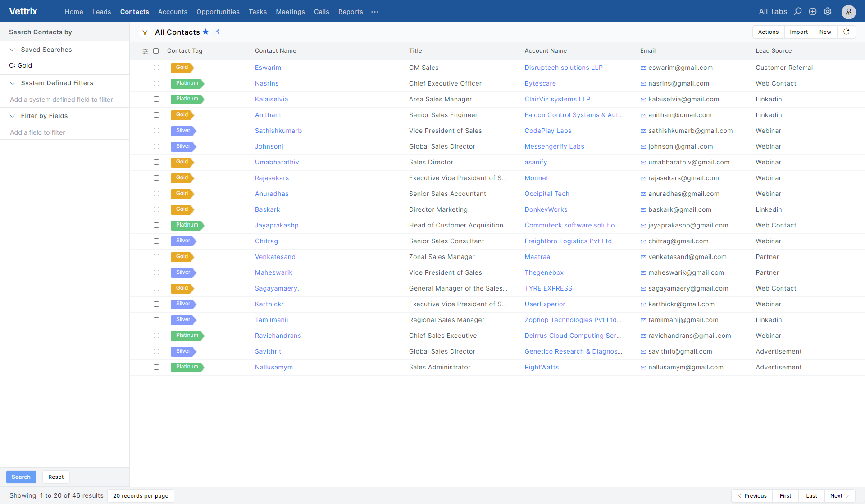Image resolution: width=865 pixels, height=504 pixels.
Task: Open the global search magnifier icon
Action: tap(798, 11)
